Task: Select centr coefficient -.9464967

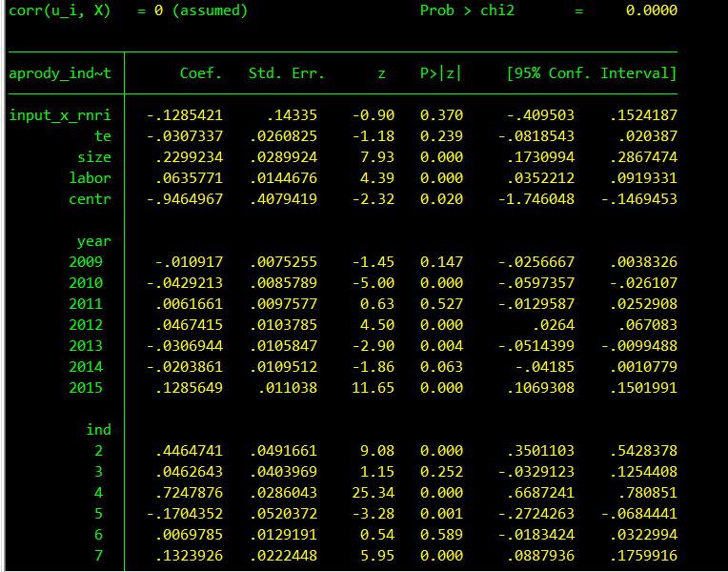Action: coord(184,199)
